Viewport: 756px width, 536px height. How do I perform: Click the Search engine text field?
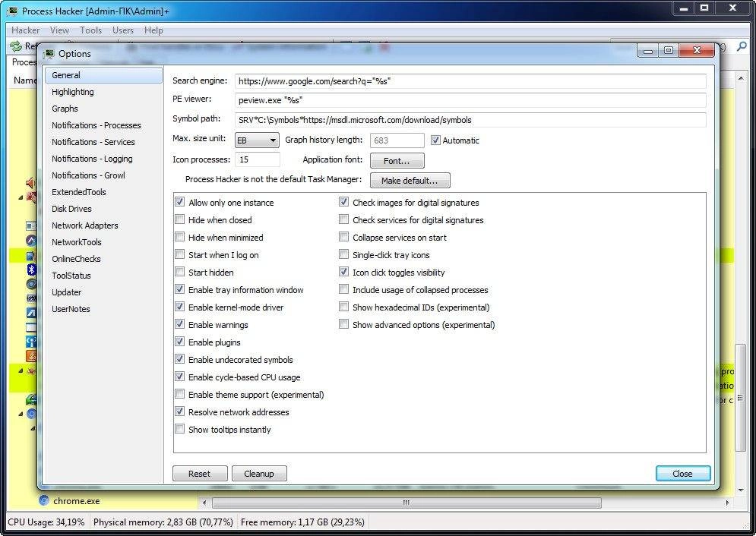[x=470, y=81]
